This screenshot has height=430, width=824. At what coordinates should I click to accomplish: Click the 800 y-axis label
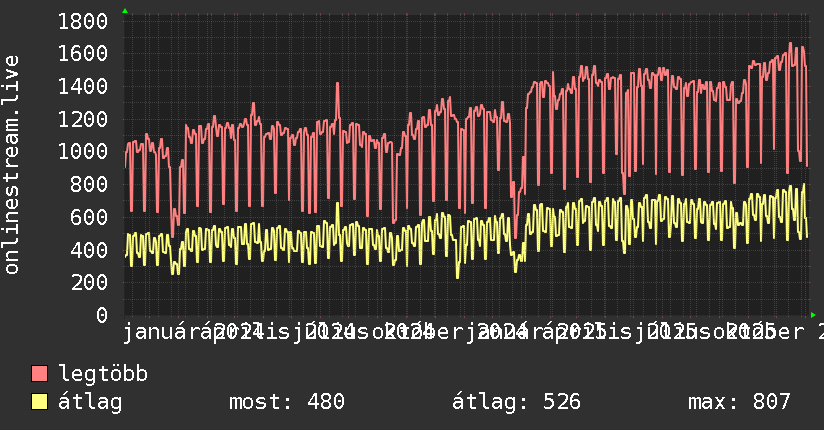pyautogui.click(x=89, y=185)
